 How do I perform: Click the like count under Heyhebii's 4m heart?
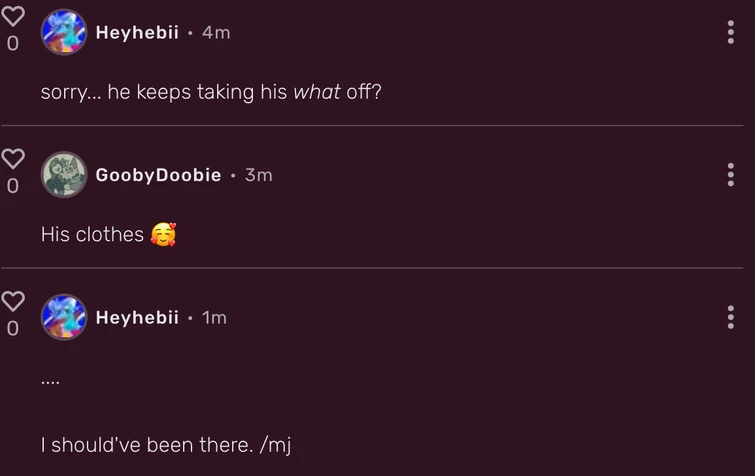click(x=12, y=44)
